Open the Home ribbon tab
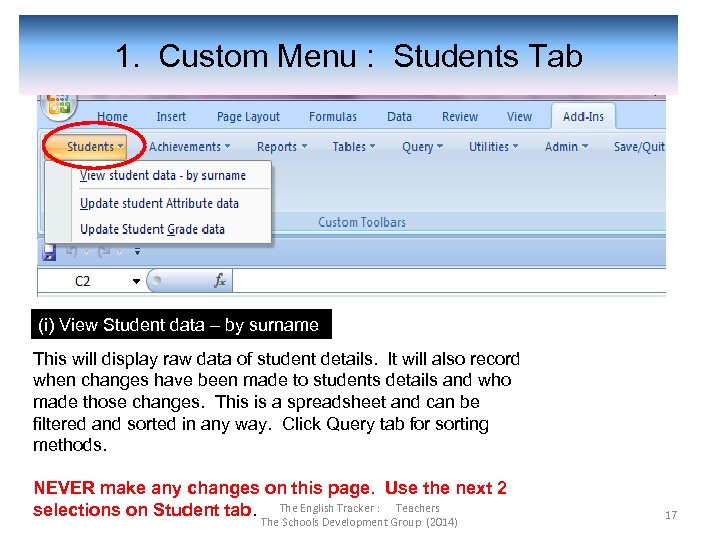 pyautogui.click(x=112, y=117)
